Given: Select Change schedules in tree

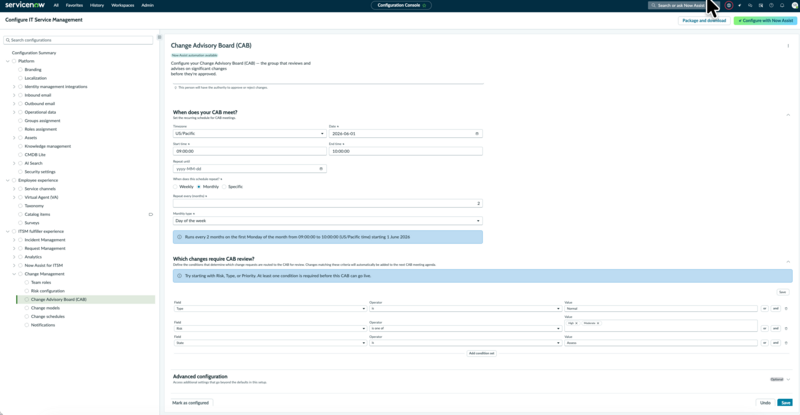Looking at the screenshot, I should (48, 316).
